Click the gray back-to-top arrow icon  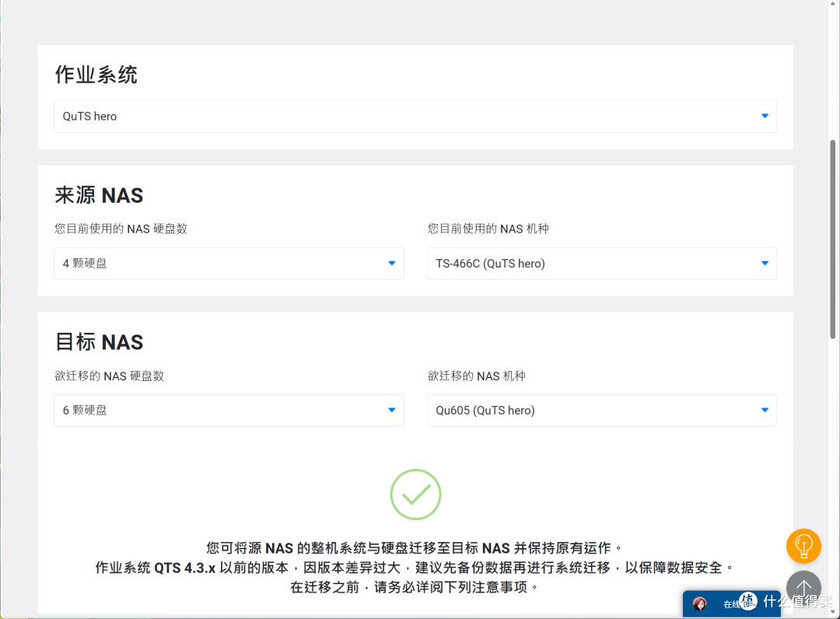(803, 587)
